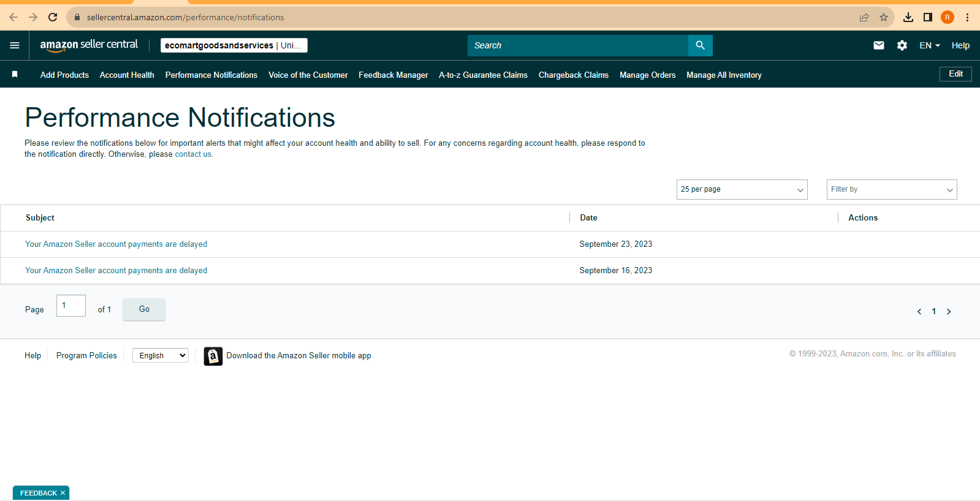Click browser forward arrow
This screenshot has width=980, height=501.
tap(33, 17)
